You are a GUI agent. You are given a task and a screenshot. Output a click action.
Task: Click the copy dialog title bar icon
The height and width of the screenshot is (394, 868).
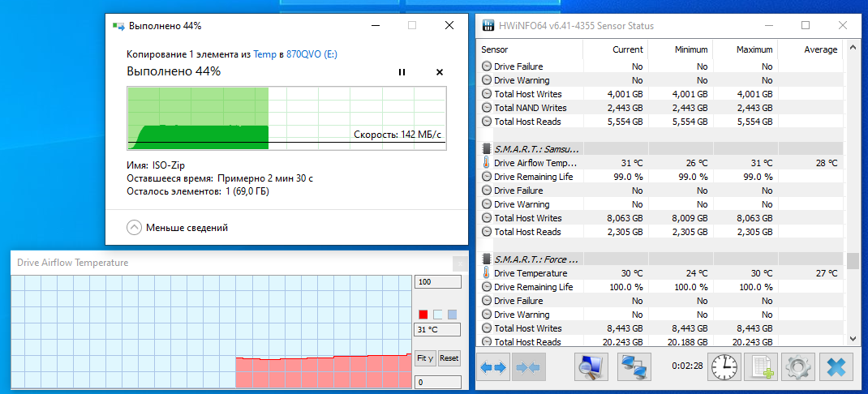pyautogui.click(x=118, y=25)
